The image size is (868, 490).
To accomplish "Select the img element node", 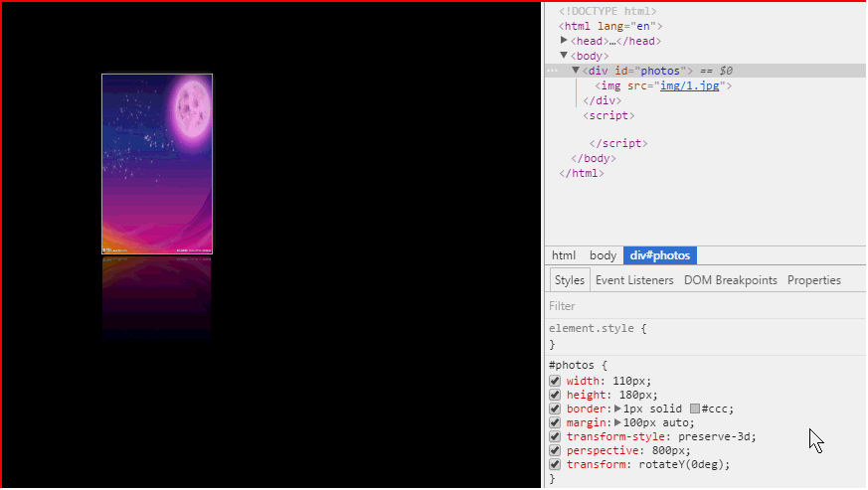I will tap(663, 85).
